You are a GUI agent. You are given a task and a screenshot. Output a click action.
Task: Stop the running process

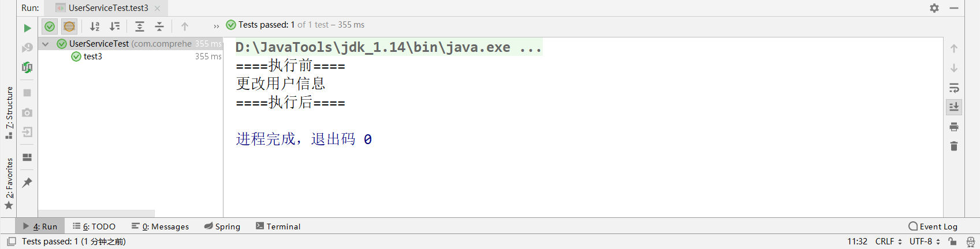click(x=27, y=92)
